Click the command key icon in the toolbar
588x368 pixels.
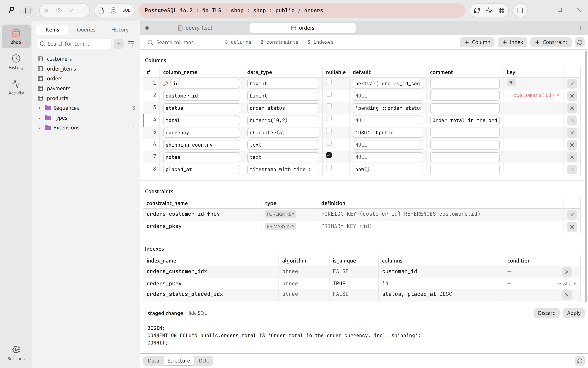pyautogui.click(x=501, y=10)
